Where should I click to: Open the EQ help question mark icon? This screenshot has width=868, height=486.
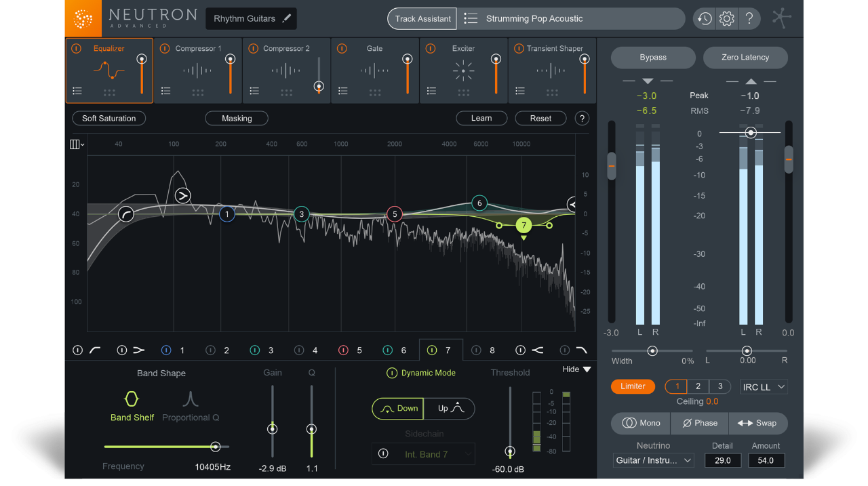[582, 118]
